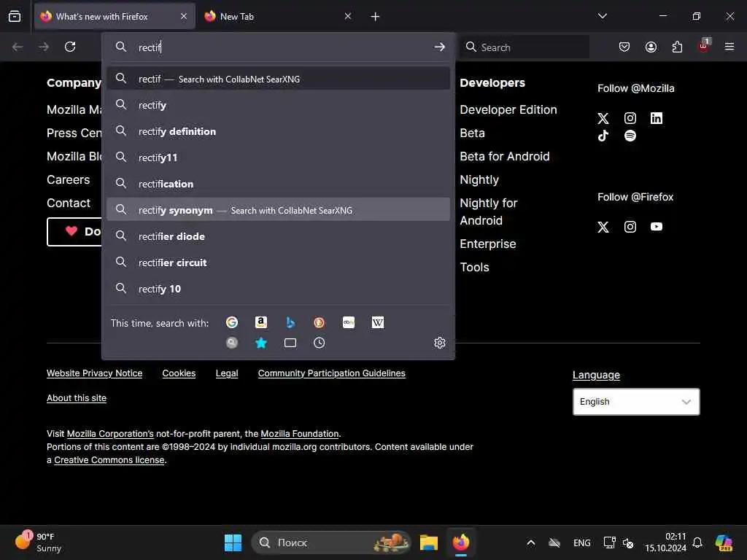Open the Windows Start menu

(233, 542)
